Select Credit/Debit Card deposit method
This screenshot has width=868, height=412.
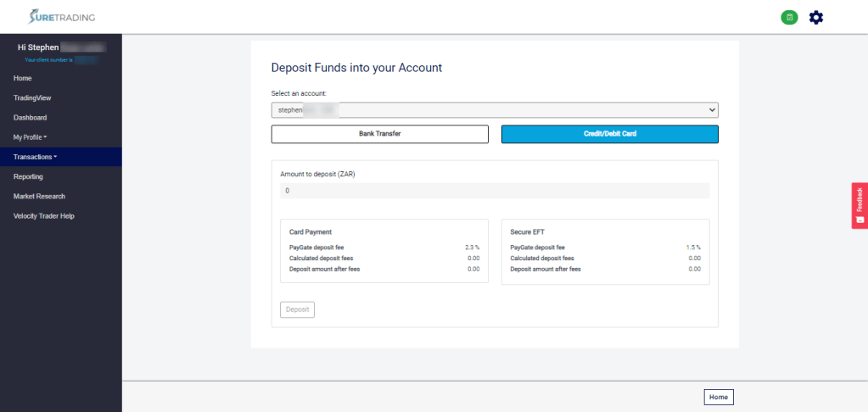click(609, 134)
